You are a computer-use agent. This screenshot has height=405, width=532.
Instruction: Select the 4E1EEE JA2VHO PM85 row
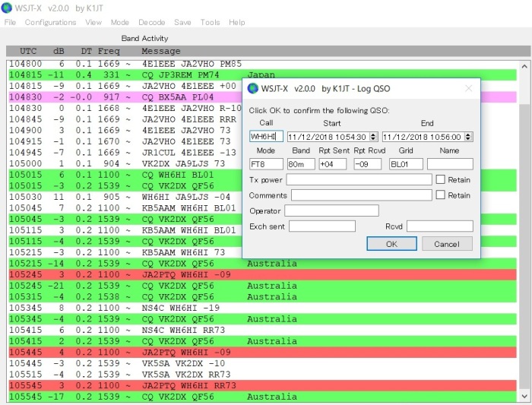[x=263, y=64]
